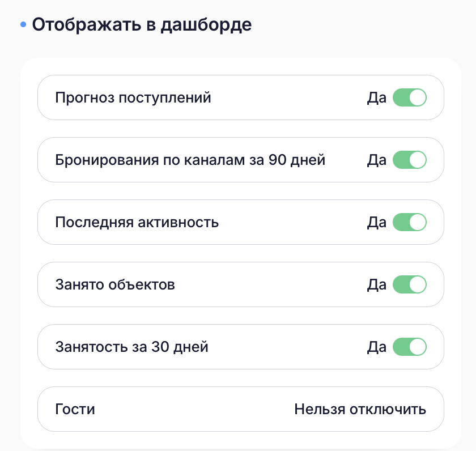The width and height of the screenshot is (476, 451).
Task: Select the Занято объектов label
Action: pyautogui.click(x=115, y=284)
